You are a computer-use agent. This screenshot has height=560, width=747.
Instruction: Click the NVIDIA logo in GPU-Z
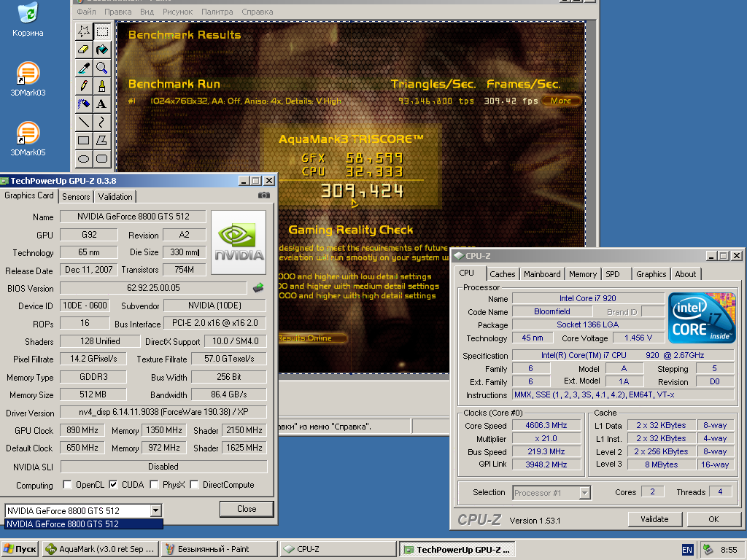239,242
